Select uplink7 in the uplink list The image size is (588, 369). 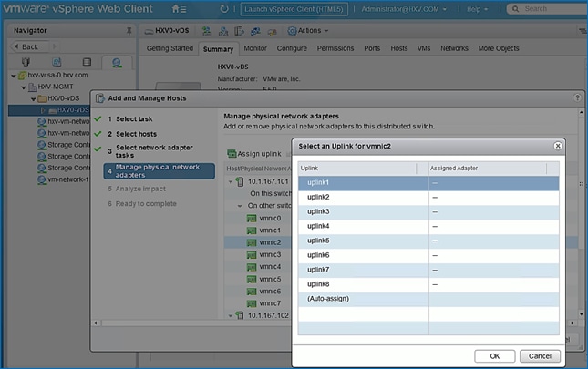pos(428,270)
